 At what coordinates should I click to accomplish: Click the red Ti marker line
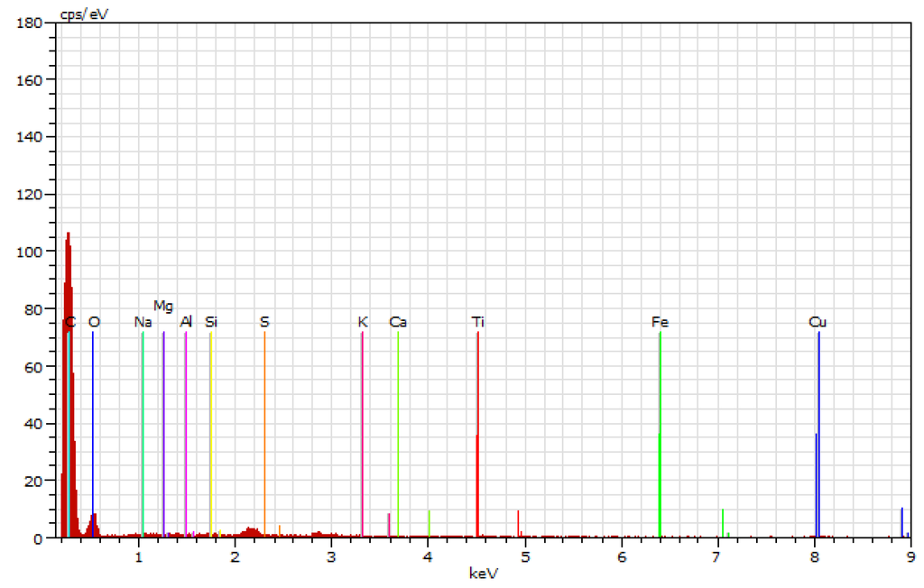[x=478, y=434]
